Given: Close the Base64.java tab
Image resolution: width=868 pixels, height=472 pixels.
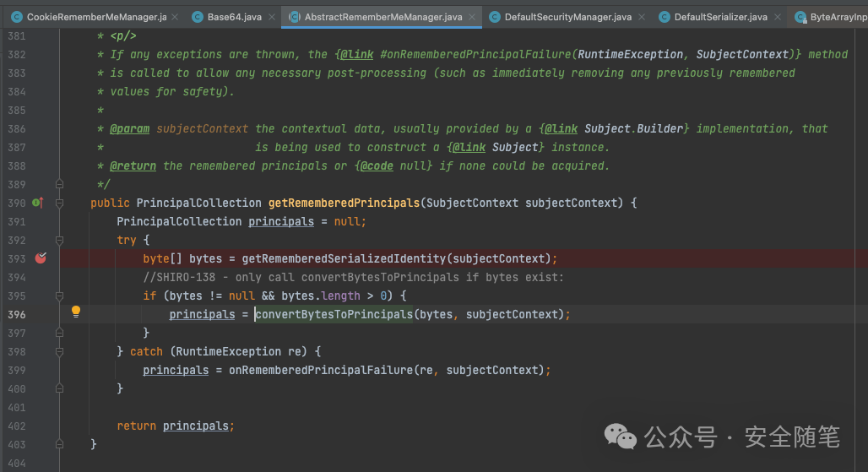Looking at the screenshot, I should click(271, 17).
